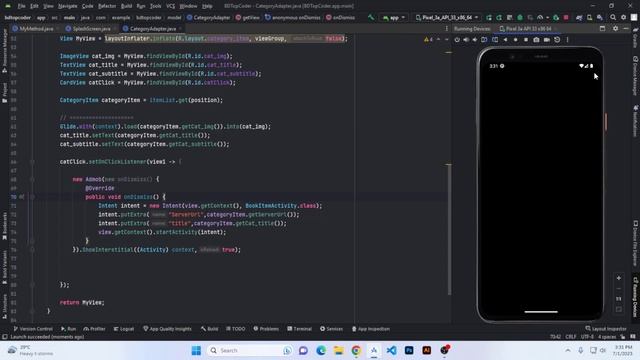640x360 pixels.
Task: Click CategoryAdapter in navigation breadcrumb
Action: [209, 18]
